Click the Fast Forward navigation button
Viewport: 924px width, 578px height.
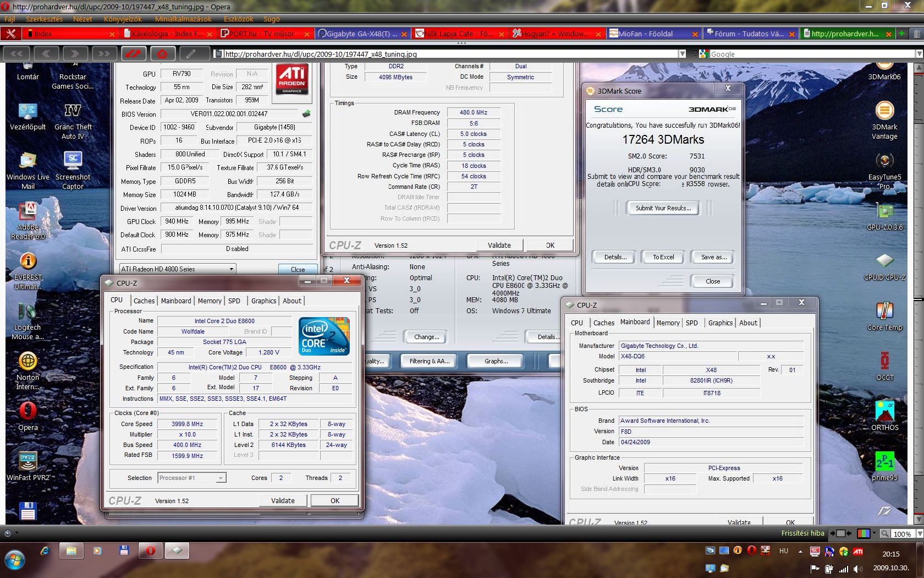point(104,53)
